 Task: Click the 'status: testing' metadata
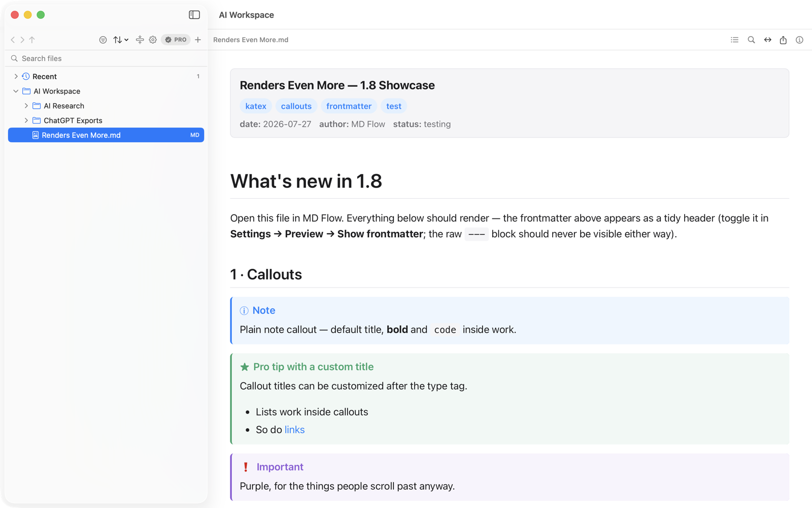[422, 124]
